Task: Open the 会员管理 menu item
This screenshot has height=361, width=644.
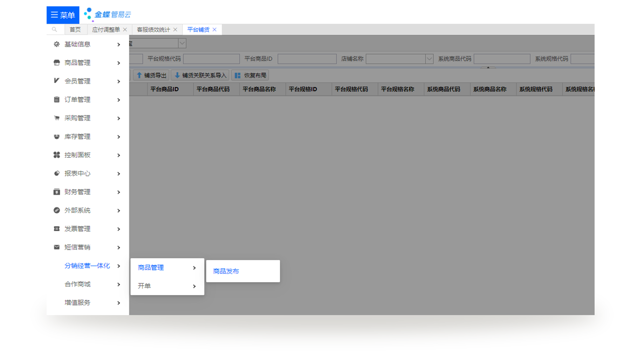Action: [x=88, y=81]
